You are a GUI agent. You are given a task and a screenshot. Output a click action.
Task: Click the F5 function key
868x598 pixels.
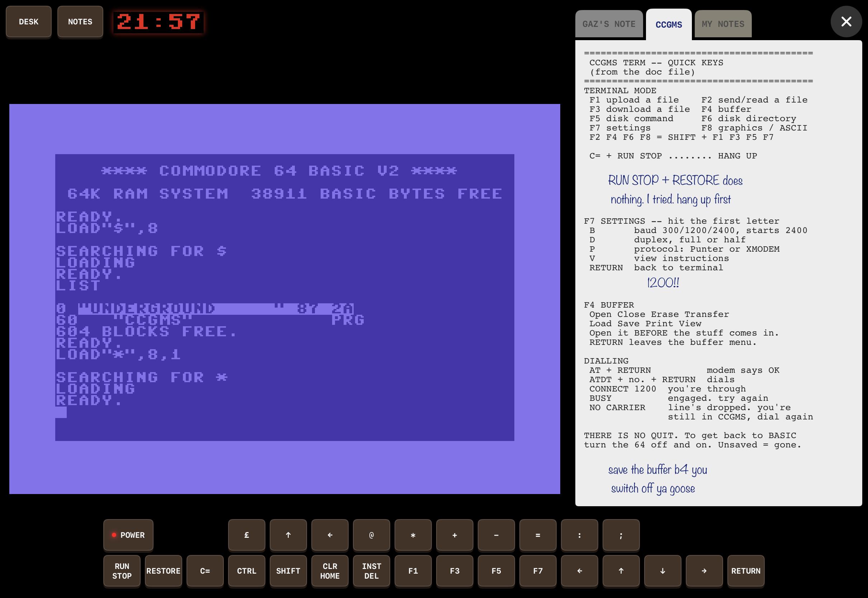496,571
